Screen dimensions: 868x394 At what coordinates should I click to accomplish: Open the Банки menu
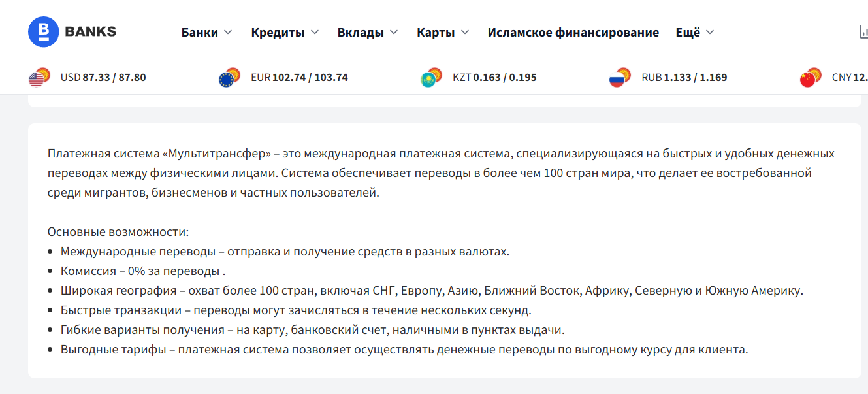[206, 32]
